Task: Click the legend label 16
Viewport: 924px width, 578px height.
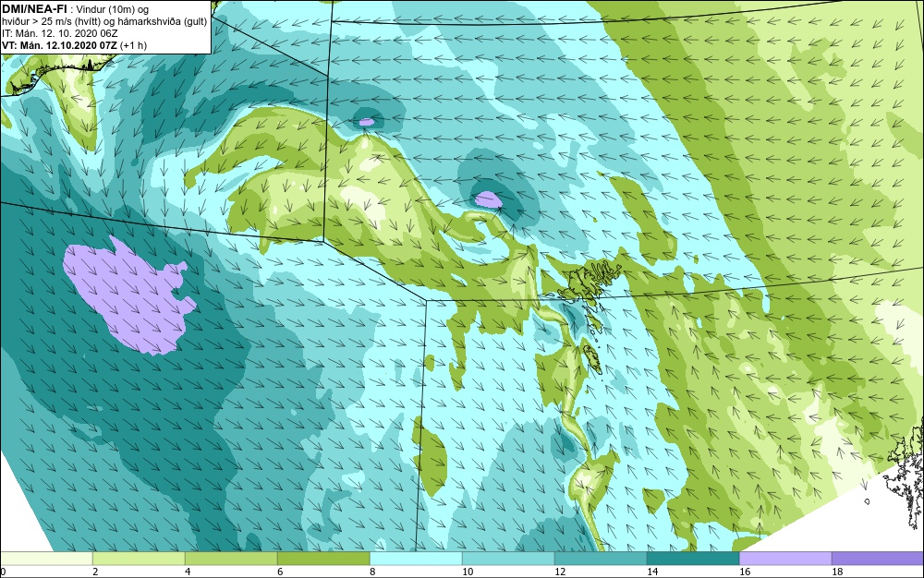Action: (x=745, y=572)
